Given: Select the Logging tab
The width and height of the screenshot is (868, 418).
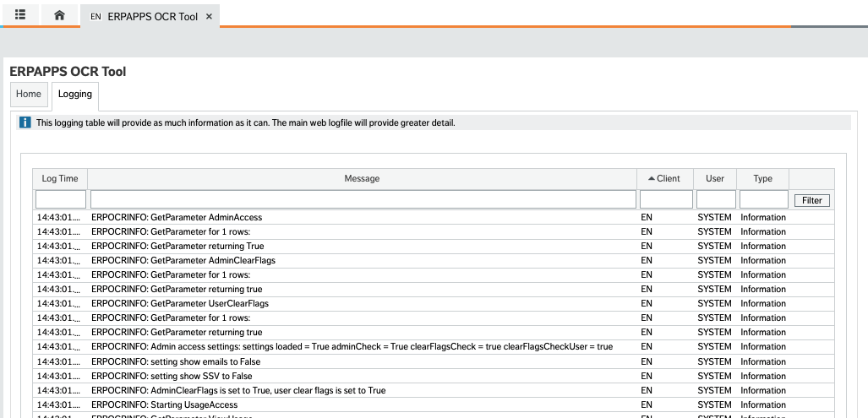Looking at the screenshot, I should pos(75,95).
